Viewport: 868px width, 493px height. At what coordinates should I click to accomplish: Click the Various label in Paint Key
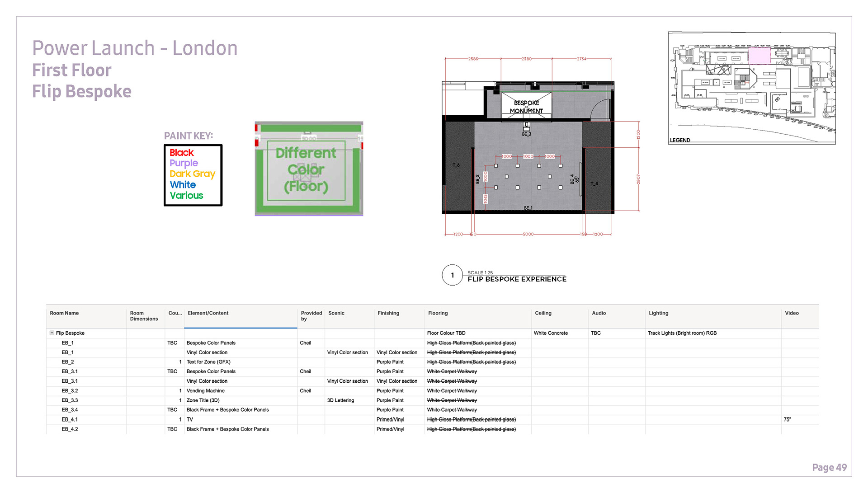pyautogui.click(x=186, y=196)
